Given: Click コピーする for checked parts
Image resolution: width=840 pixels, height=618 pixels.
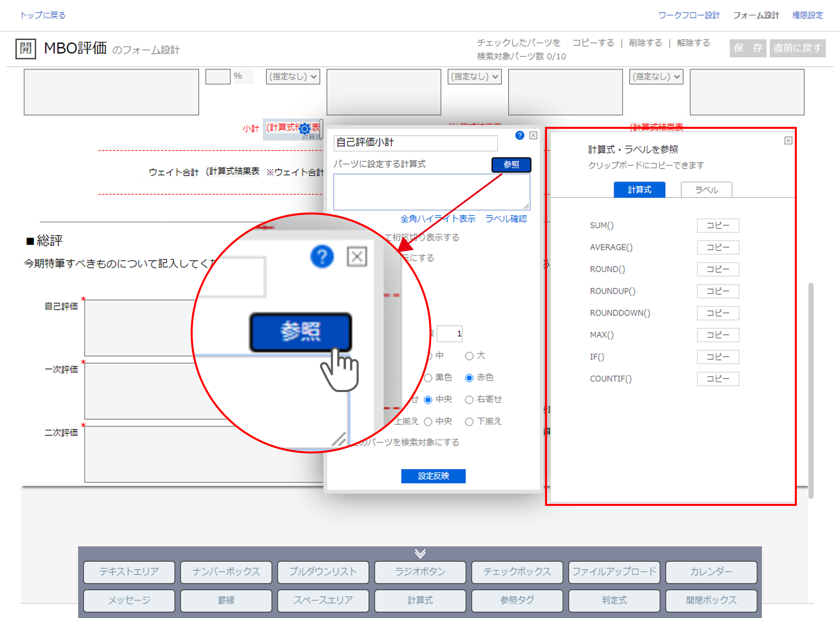Looking at the screenshot, I should coord(593,43).
